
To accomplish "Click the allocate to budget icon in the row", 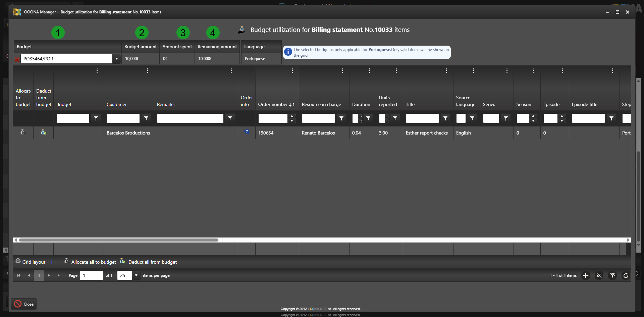I will point(23,133).
